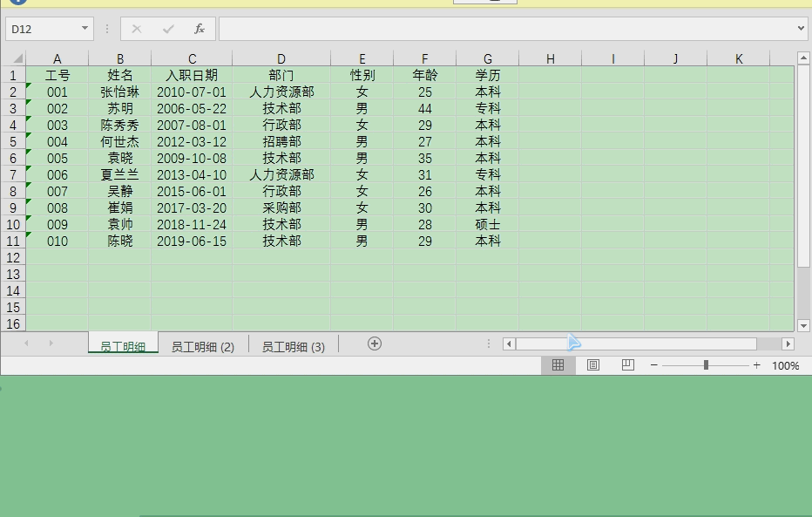Click the Enter checkmark icon near formula bar

(x=167, y=28)
